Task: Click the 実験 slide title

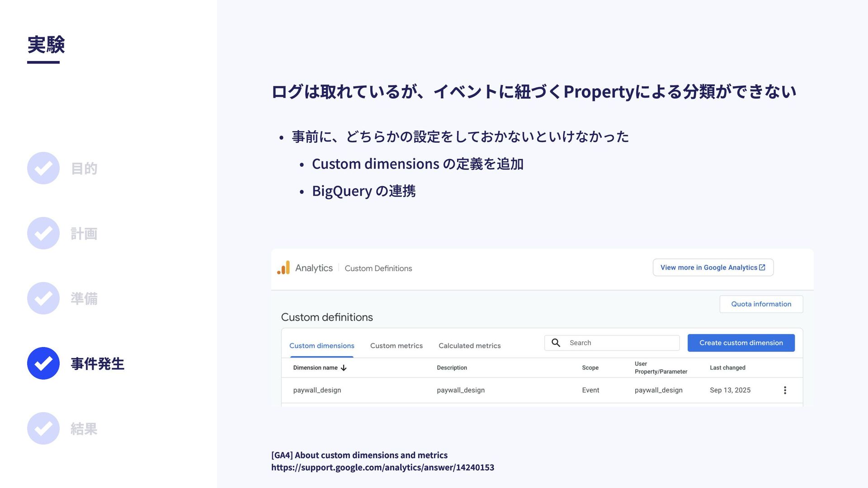Action: 46,45
